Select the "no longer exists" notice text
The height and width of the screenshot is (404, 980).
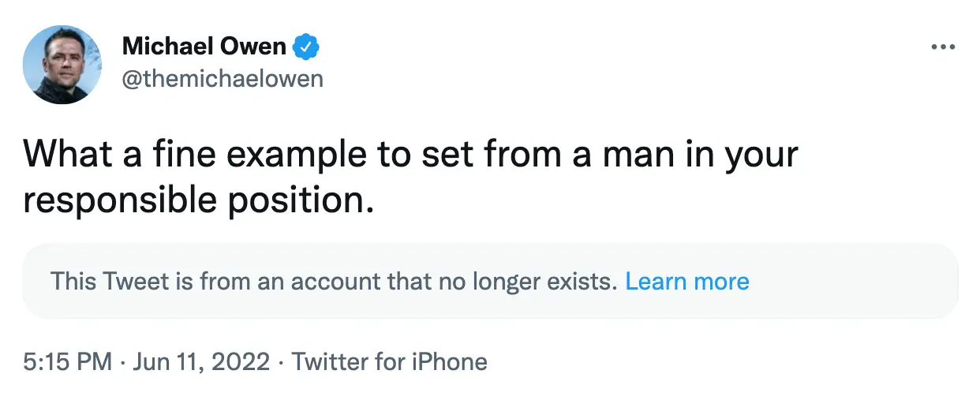(x=546, y=281)
